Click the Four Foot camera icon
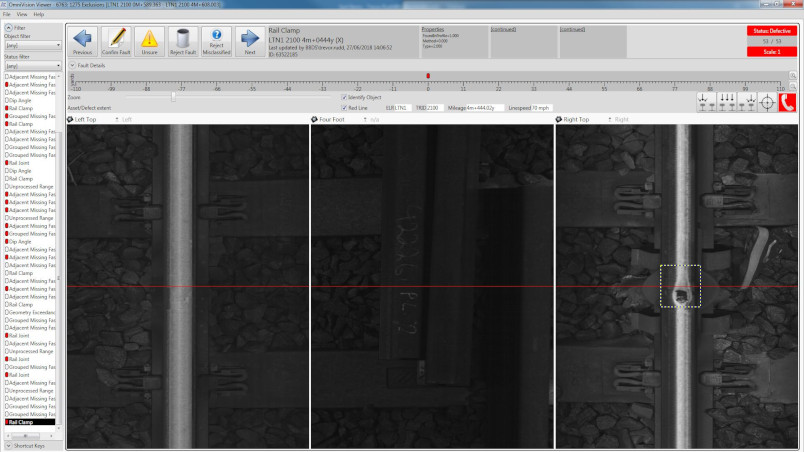The height and width of the screenshot is (452, 804). pos(314,119)
